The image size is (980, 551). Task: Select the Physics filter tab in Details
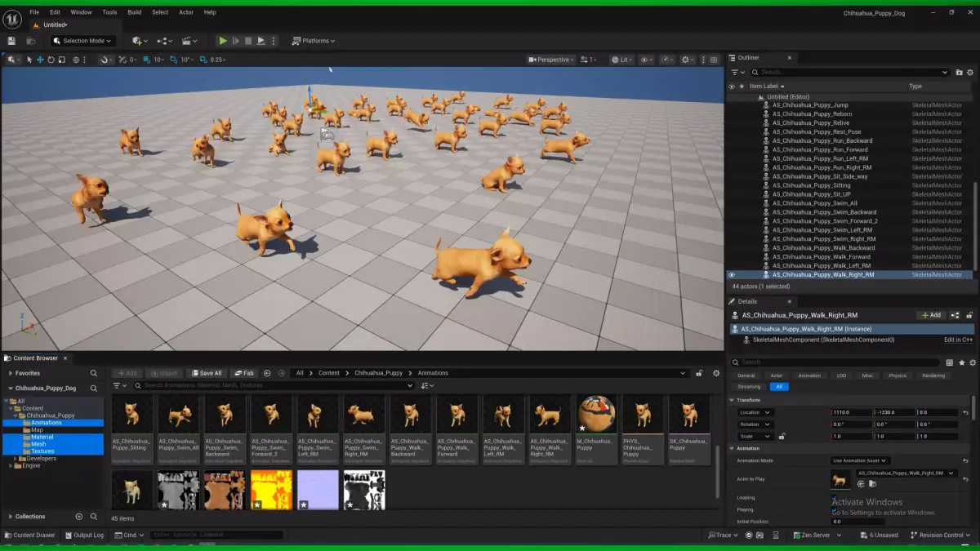[x=898, y=375]
